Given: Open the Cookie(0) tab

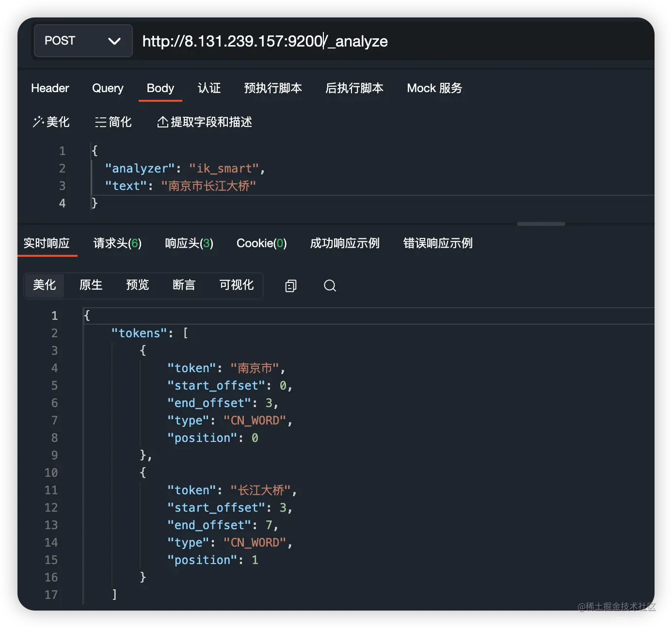Looking at the screenshot, I should click(x=261, y=243).
